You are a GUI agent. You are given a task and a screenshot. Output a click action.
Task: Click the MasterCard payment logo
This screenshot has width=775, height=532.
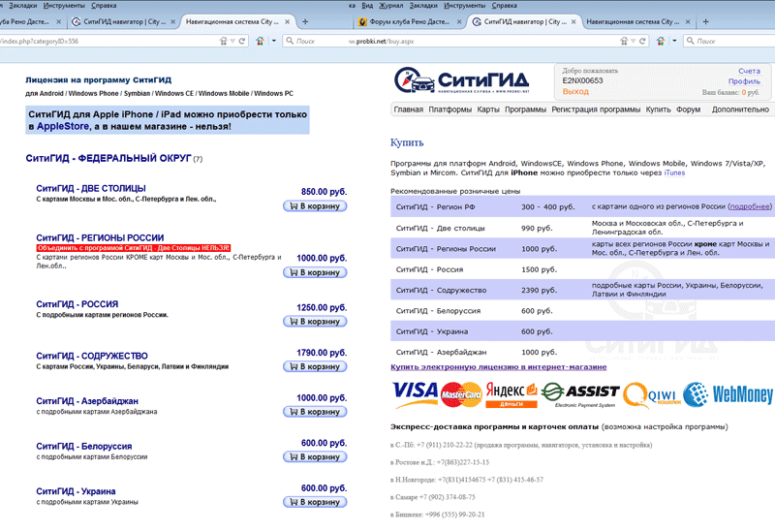coord(461,394)
